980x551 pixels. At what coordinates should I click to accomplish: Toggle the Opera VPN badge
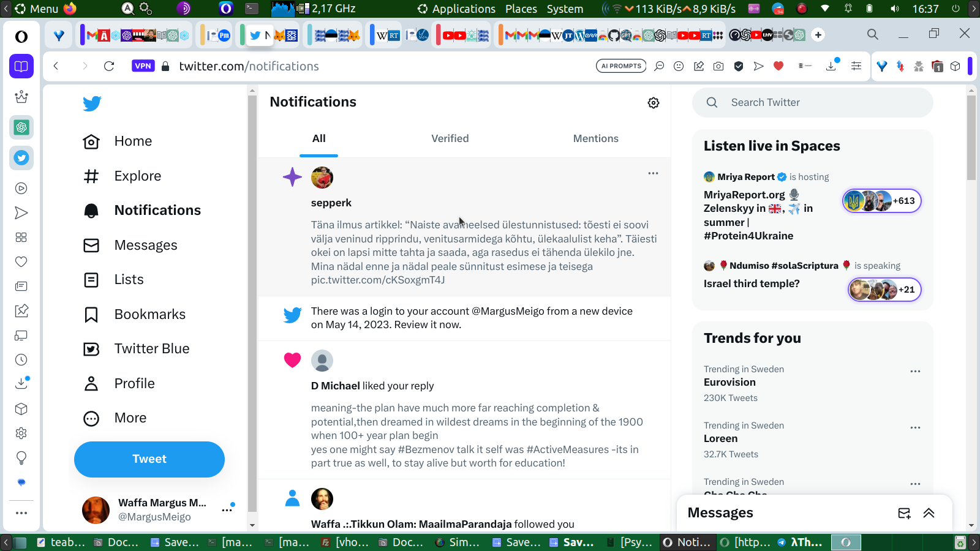143,66
